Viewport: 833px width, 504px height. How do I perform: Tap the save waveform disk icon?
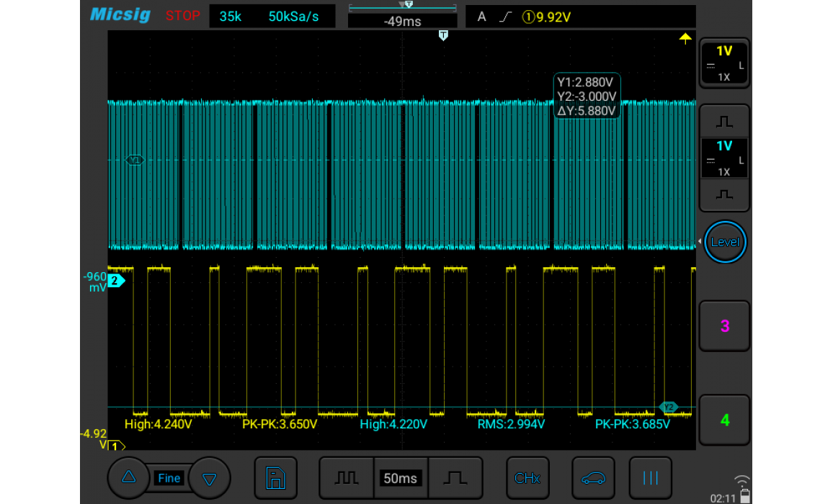275,478
